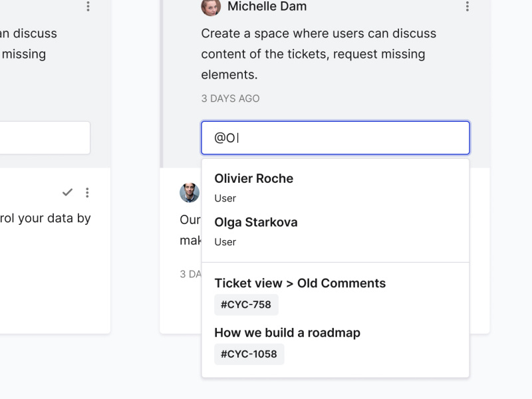Open Michelle Dam's profile by her name
This screenshot has height=399, width=532.
(267, 7)
